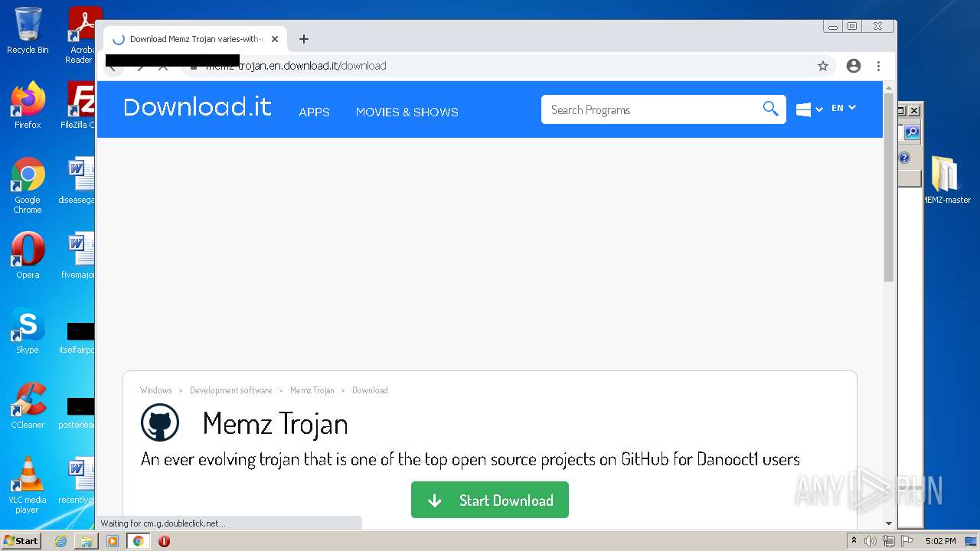Open the Google Chrome desktop shortcut
980x551 pixels.
28,185
